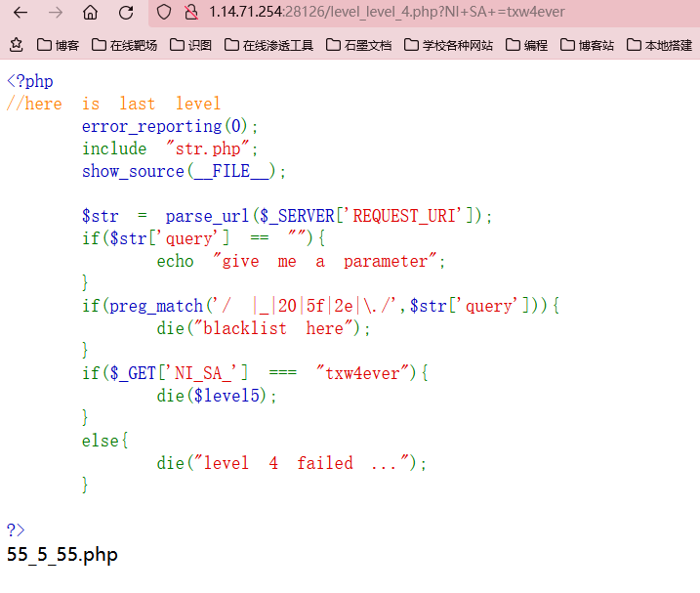Go back to the previous page
This screenshot has height=593, width=700.
21,13
